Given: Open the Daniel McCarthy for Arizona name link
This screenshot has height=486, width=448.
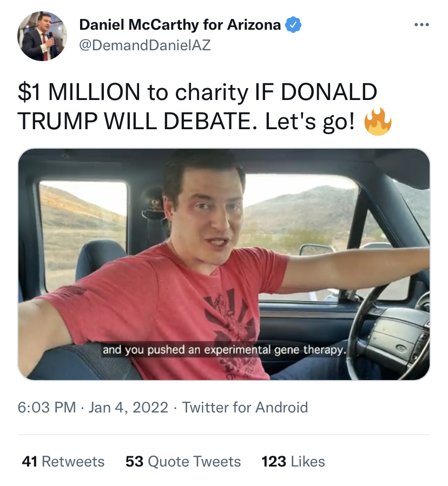Looking at the screenshot, I should click(180, 25).
